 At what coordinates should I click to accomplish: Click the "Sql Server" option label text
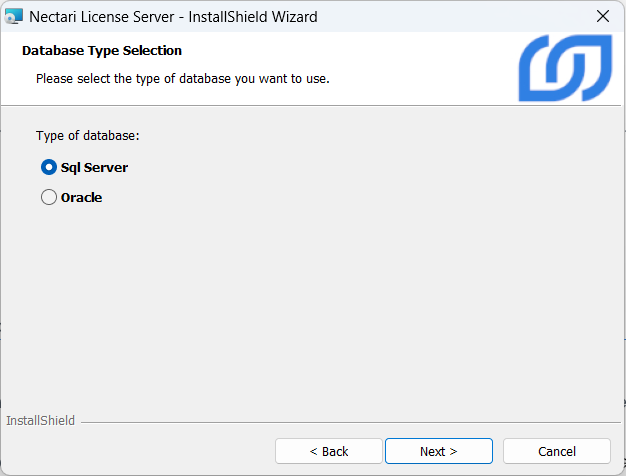coord(94,167)
